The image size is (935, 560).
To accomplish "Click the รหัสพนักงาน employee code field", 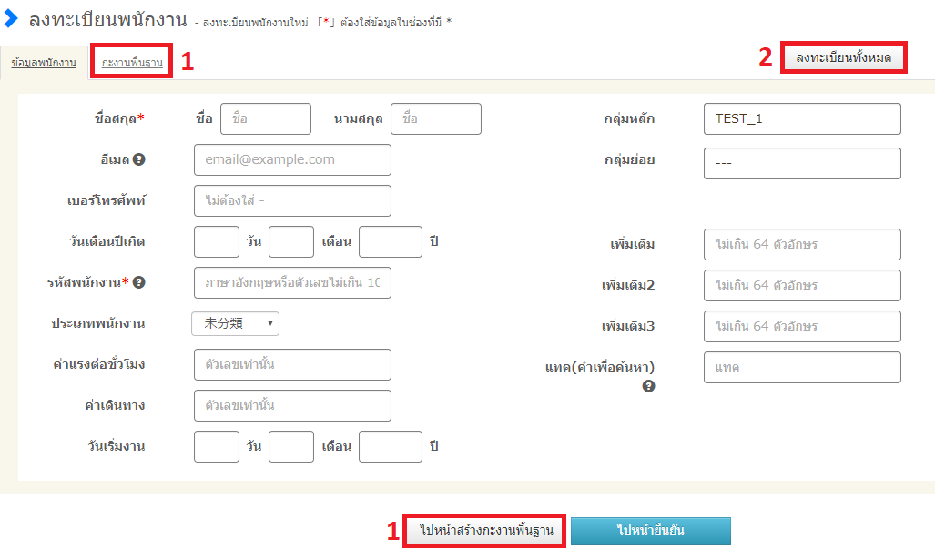I will (292, 282).
